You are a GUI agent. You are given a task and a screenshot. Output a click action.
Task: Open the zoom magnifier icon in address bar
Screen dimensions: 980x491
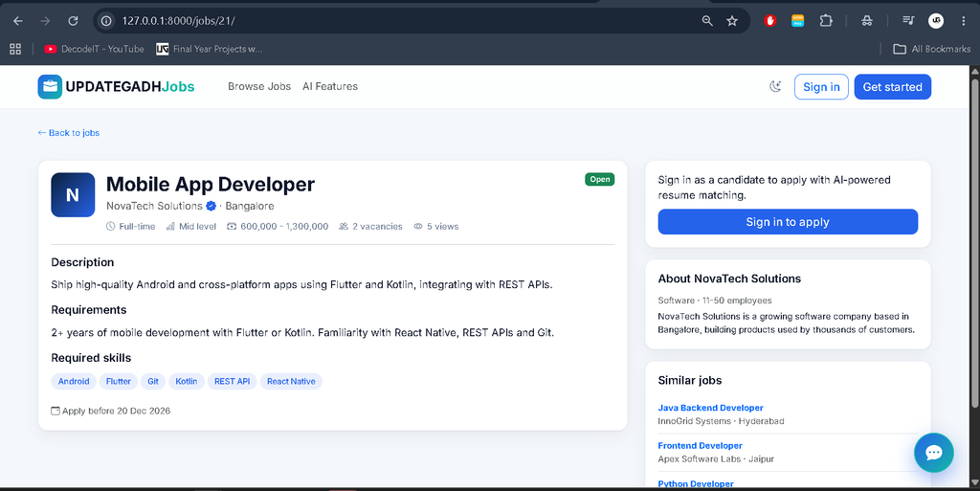click(707, 21)
